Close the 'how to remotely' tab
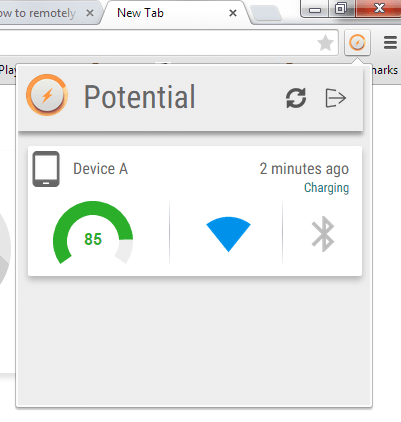 90,13
